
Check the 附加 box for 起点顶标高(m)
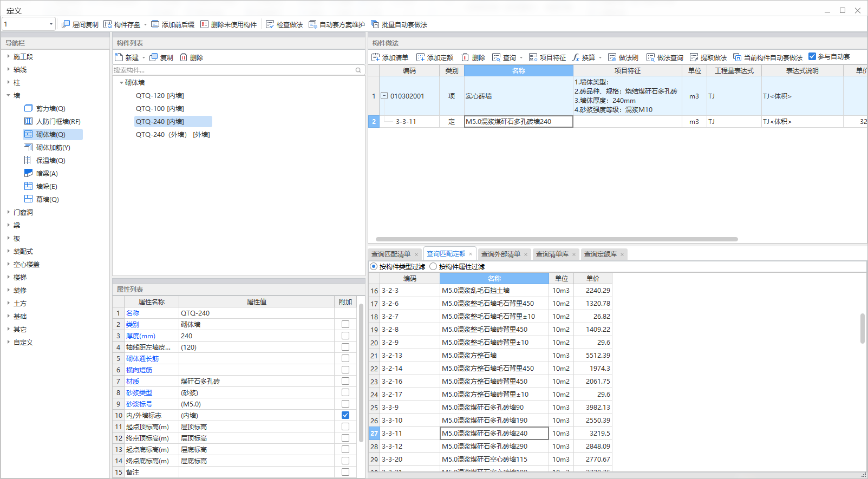click(345, 426)
